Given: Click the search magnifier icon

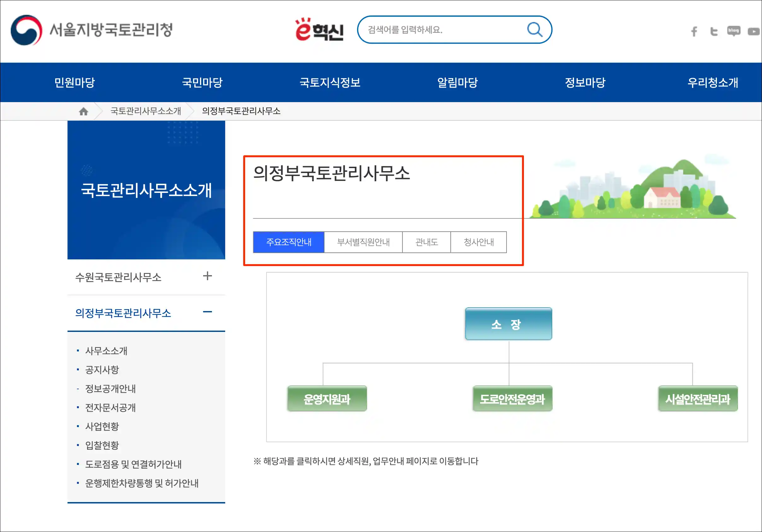Looking at the screenshot, I should pos(534,30).
